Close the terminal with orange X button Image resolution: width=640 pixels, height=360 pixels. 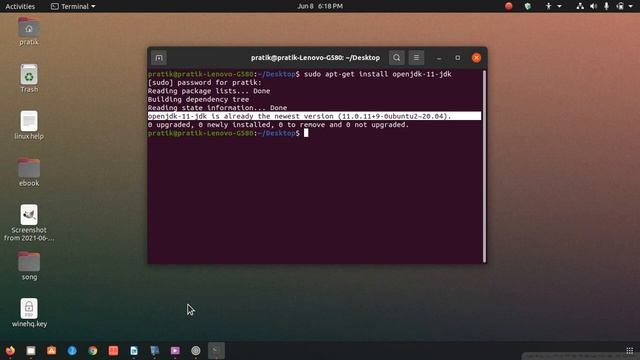[476, 58]
